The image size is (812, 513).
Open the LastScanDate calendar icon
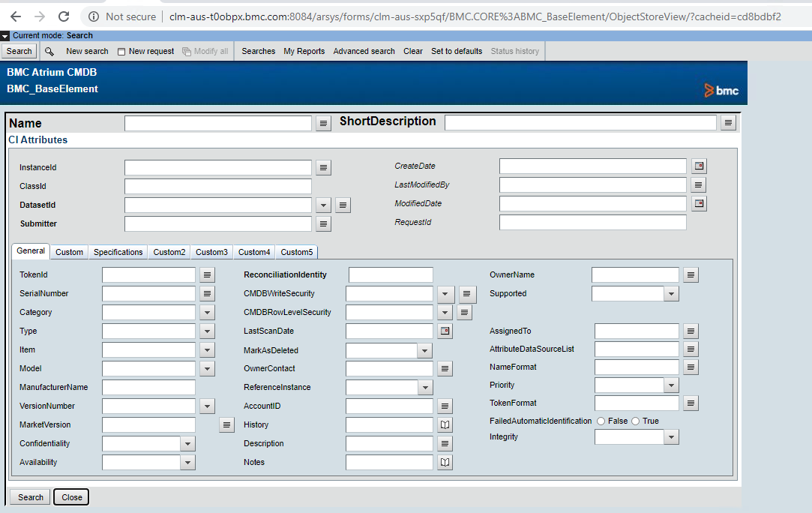[x=445, y=331]
